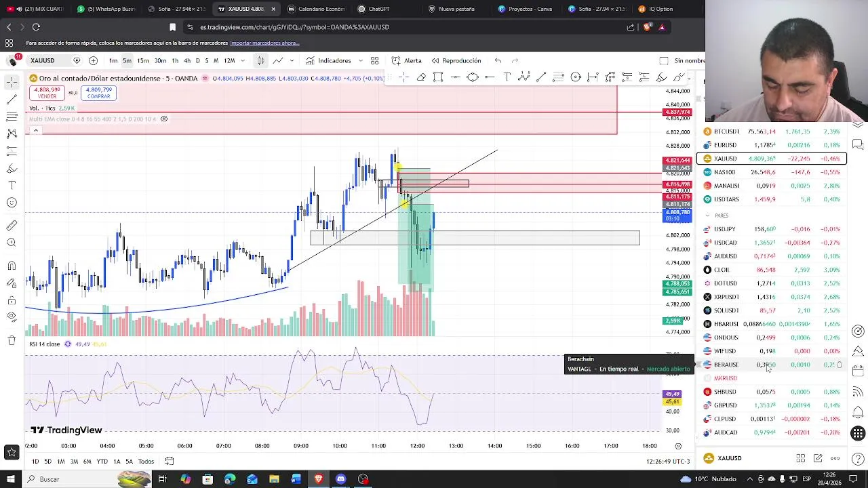Select the trend line drawing tool

(12, 100)
